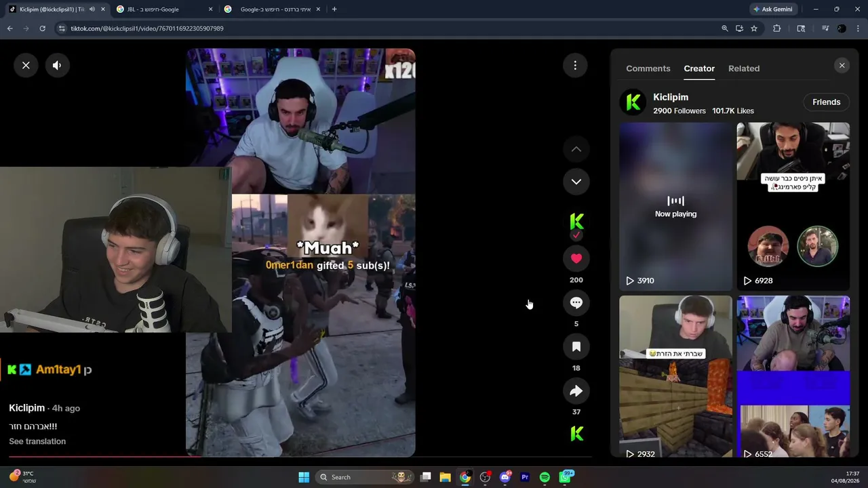The width and height of the screenshot is (868, 488).
Task: Open Google Chrome on the taskbar
Action: pyautogui.click(x=465, y=477)
